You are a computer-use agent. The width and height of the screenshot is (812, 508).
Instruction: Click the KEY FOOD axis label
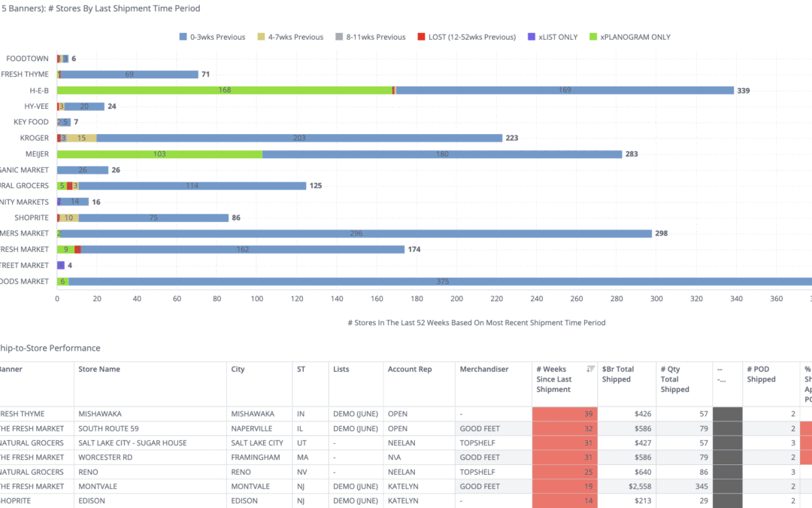31,122
